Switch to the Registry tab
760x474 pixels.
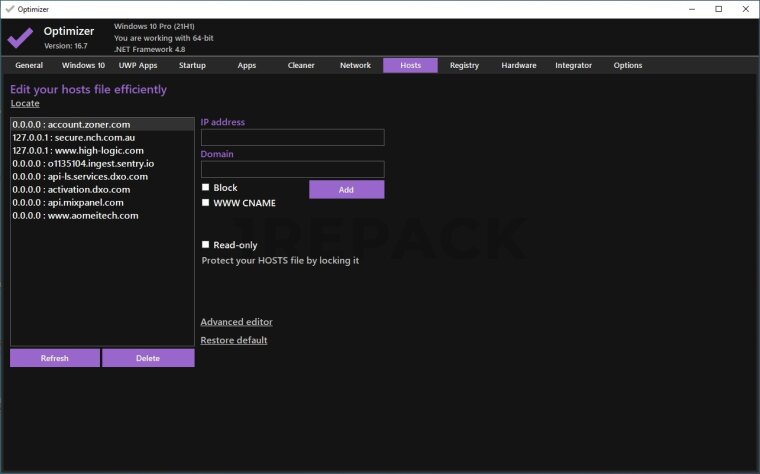464,66
